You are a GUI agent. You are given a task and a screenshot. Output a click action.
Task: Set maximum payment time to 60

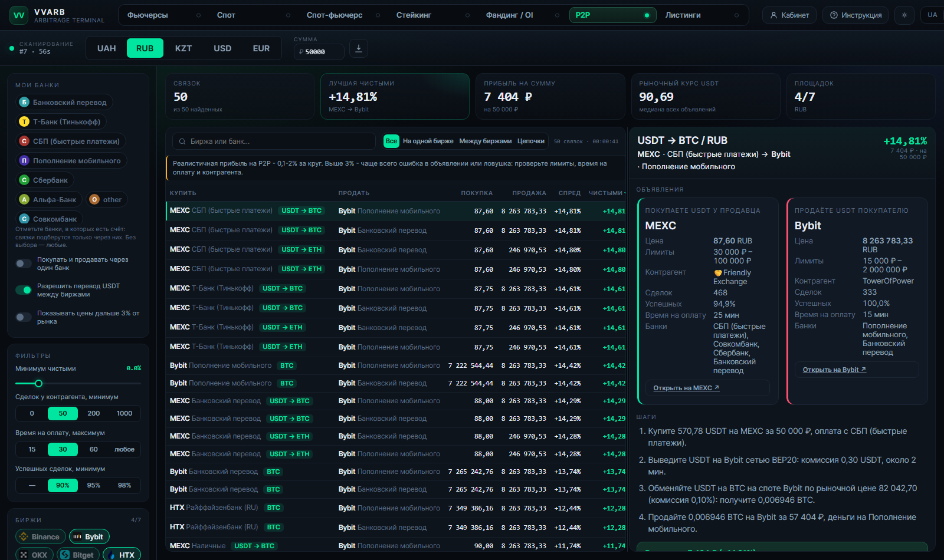pos(94,450)
